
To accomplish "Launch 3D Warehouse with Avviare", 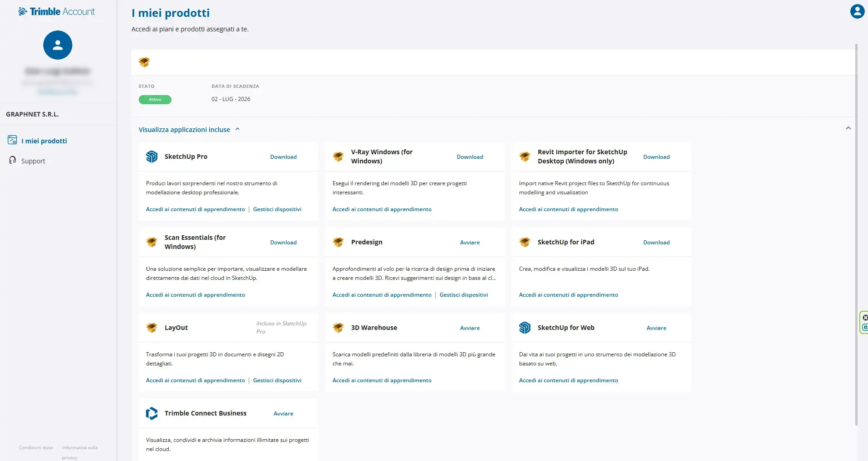I will [x=470, y=328].
